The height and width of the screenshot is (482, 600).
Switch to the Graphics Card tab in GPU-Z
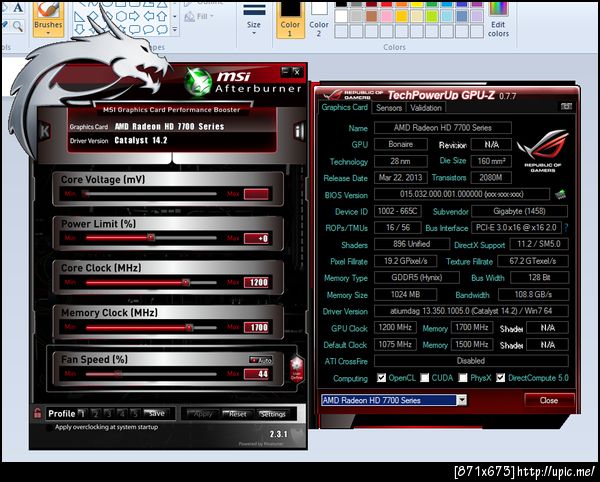(344, 107)
